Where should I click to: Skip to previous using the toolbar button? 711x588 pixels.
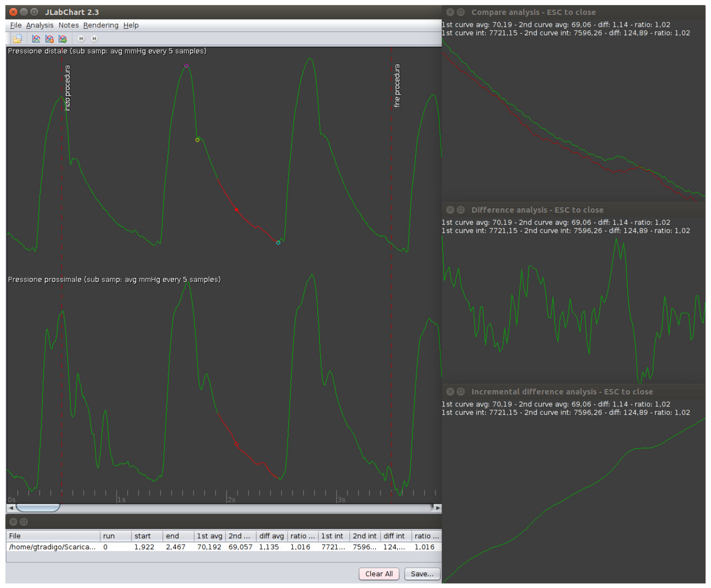[81, 39]
